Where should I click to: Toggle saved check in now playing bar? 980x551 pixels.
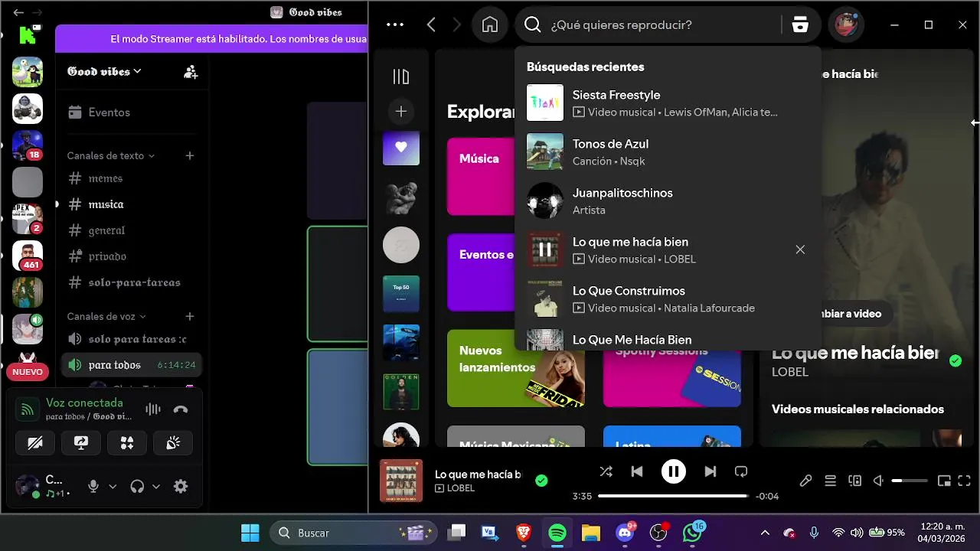click(541, 481)
